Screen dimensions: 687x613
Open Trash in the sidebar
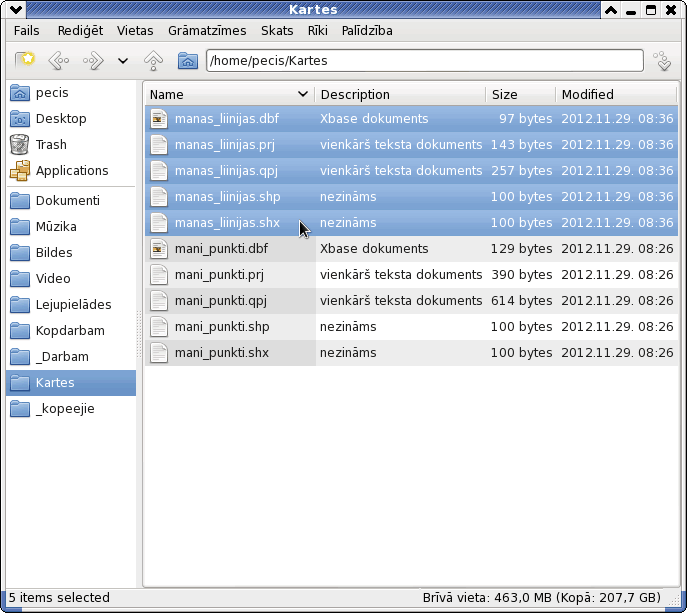[71, 145]
